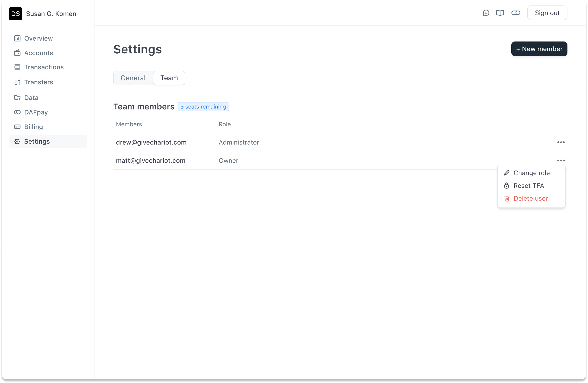The width and height of the screenshot is (588, 383).
Task: Open the Transfers section
Action: (x=39, y=82)
